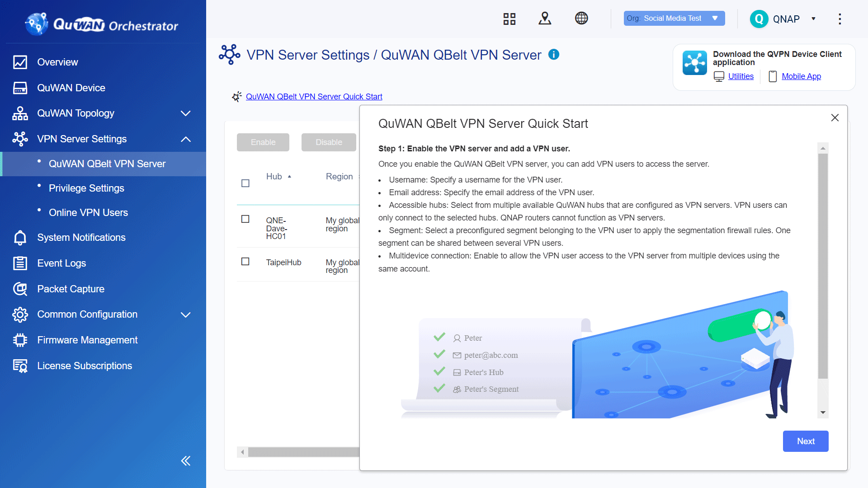Open Overview chart icon in sidebar
This screenshot has height=488, width=868.
coord(20,62)
